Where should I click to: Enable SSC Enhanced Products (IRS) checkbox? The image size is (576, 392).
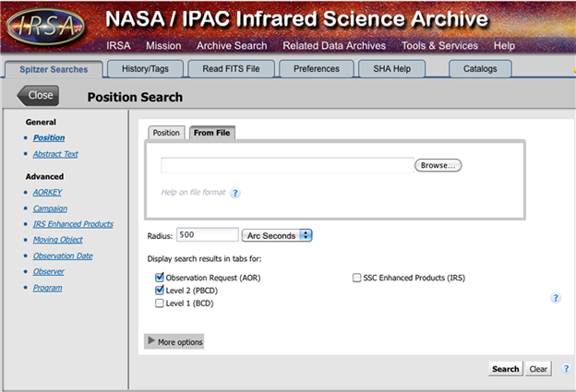point(356,278)
